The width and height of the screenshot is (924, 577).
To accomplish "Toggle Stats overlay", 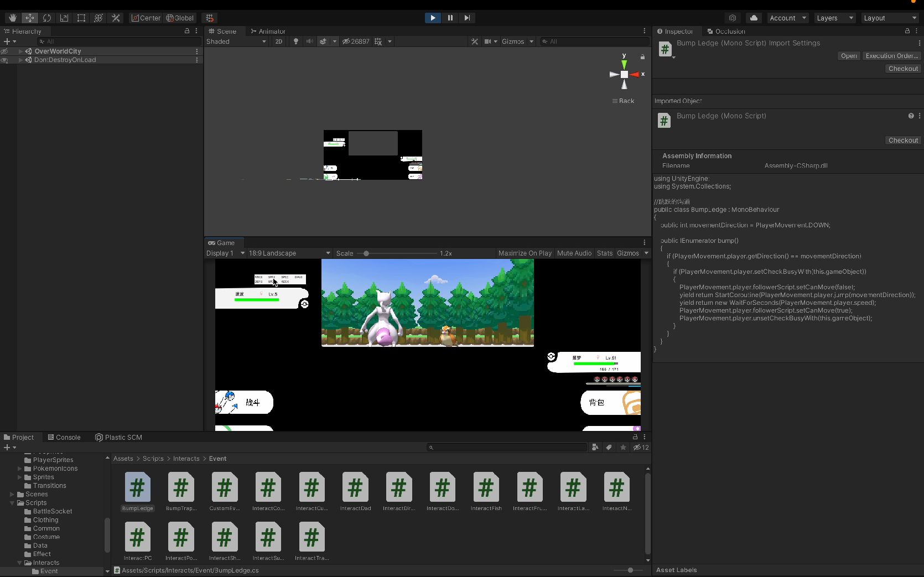I will click(605, 253).
